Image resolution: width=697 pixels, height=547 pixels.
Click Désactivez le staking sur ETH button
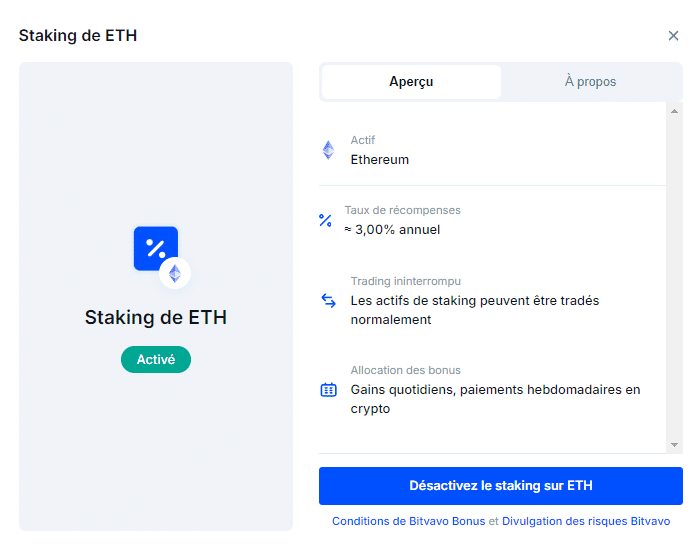pyautogui.click(x=501, y=486)
